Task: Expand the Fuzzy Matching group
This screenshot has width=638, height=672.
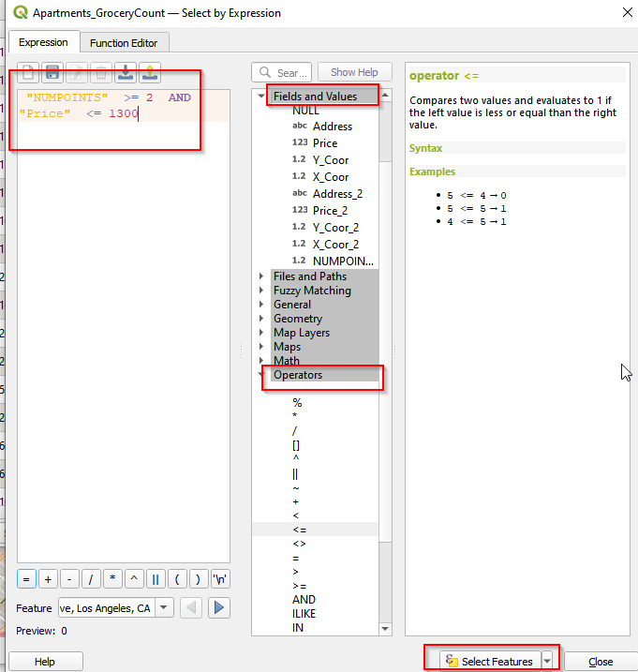Action: pos(261,291)
